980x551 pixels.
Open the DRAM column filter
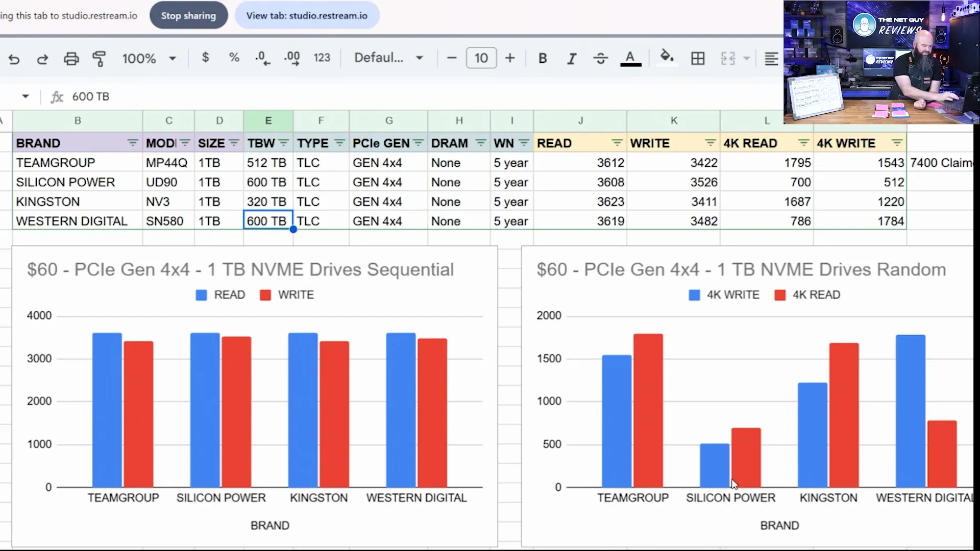(480, 143)
